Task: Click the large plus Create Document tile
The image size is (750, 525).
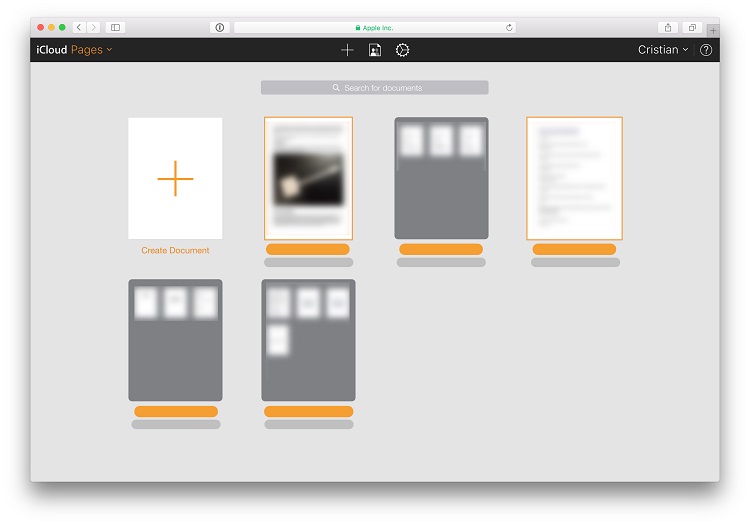Action: 175,178
